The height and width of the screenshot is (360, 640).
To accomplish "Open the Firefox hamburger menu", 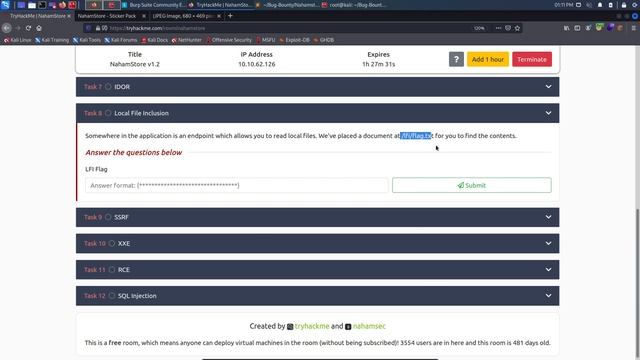I will coord(633,28).
